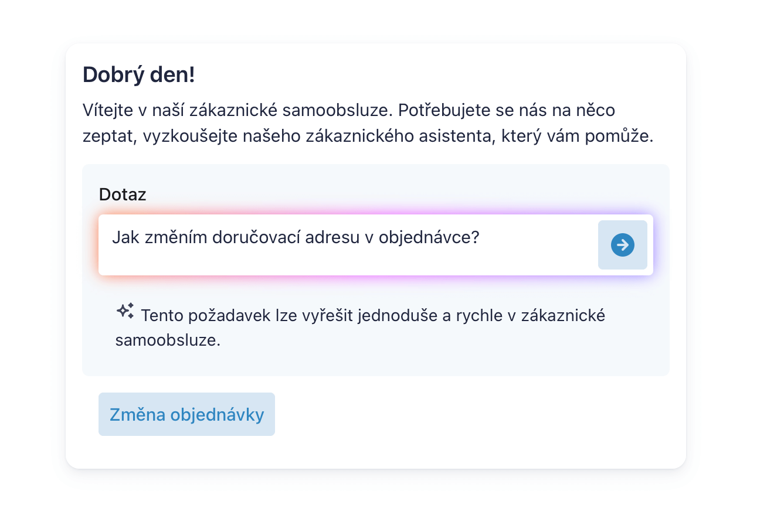Place cursor in the Dotaz field
767x532 pixels.
point(352,245)
